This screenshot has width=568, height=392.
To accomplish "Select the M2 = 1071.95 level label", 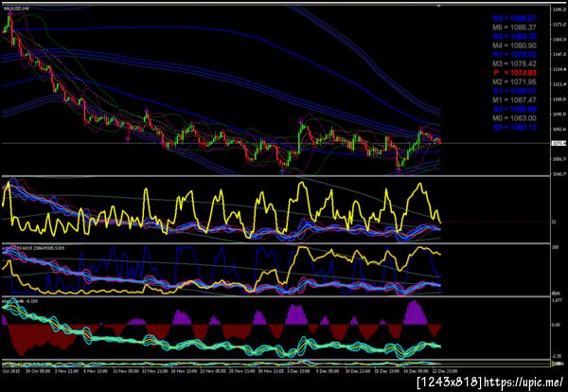I will tap(514, 81).
